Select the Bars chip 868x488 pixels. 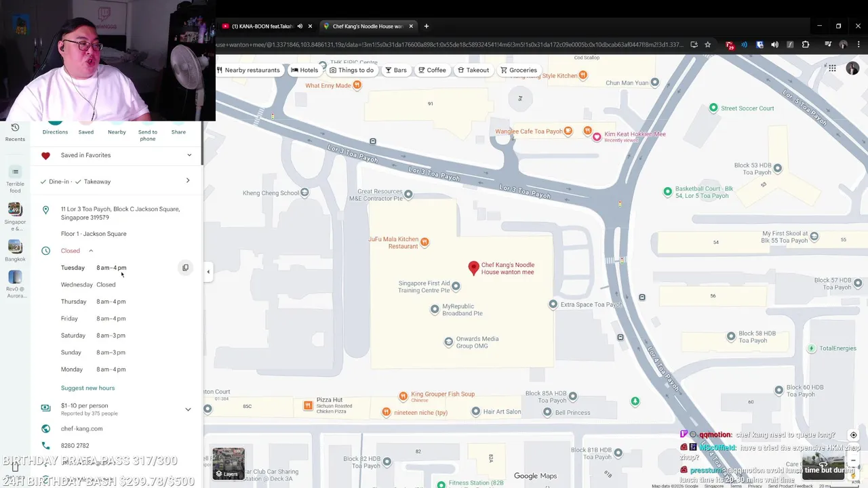(x=396, y=70)
